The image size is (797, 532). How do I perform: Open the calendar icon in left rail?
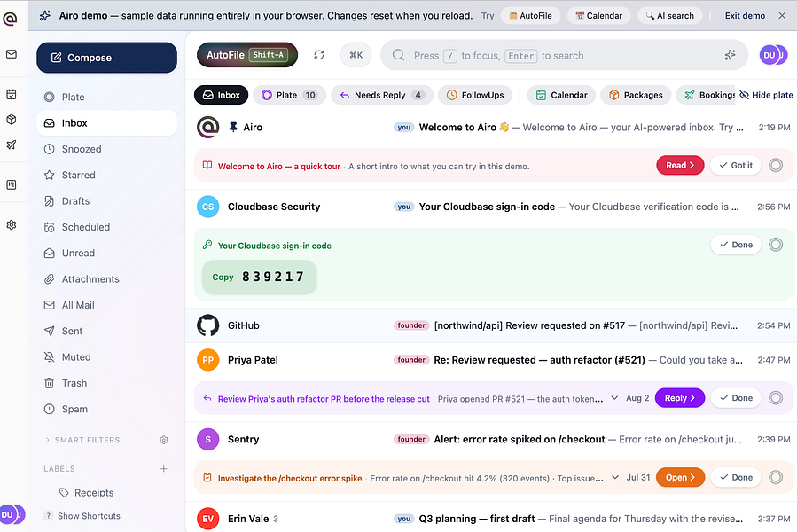click(x=12, y=94)
